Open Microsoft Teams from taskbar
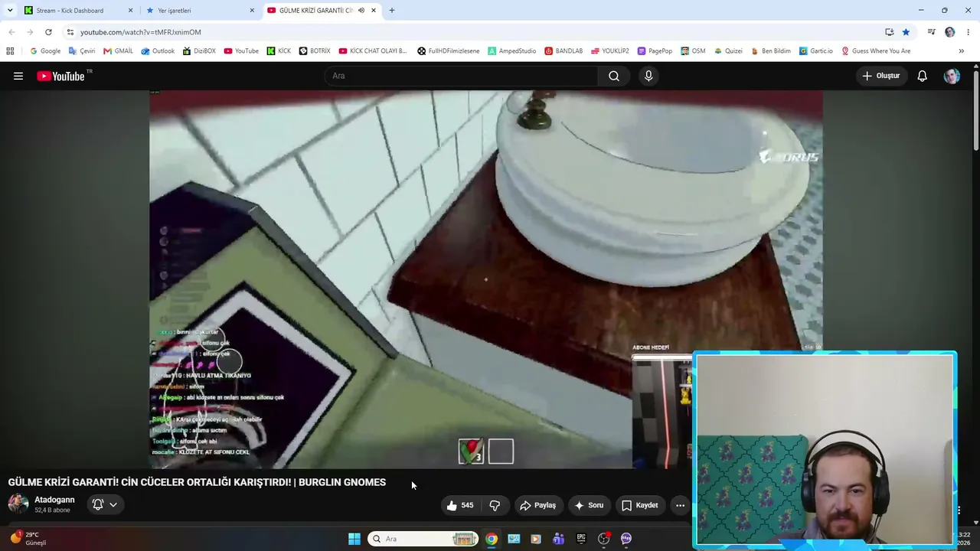The image size is (980, 551). click(559, 539)
